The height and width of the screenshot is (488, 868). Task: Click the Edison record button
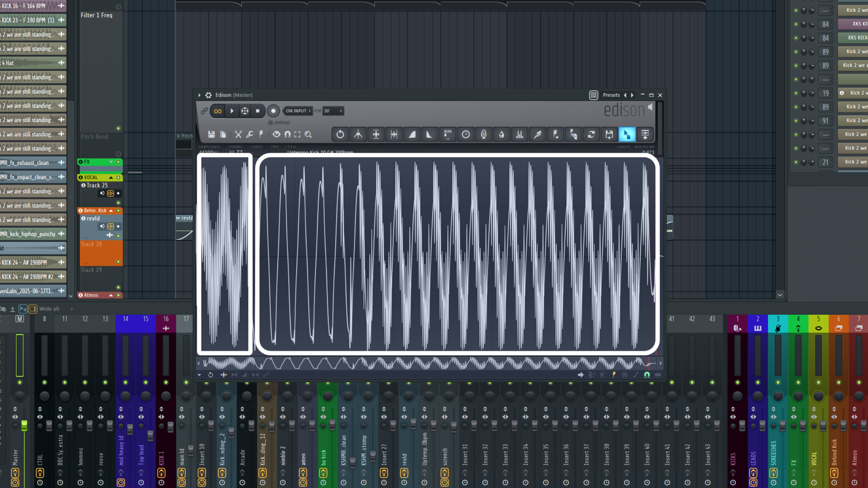(x=273, y=111)
